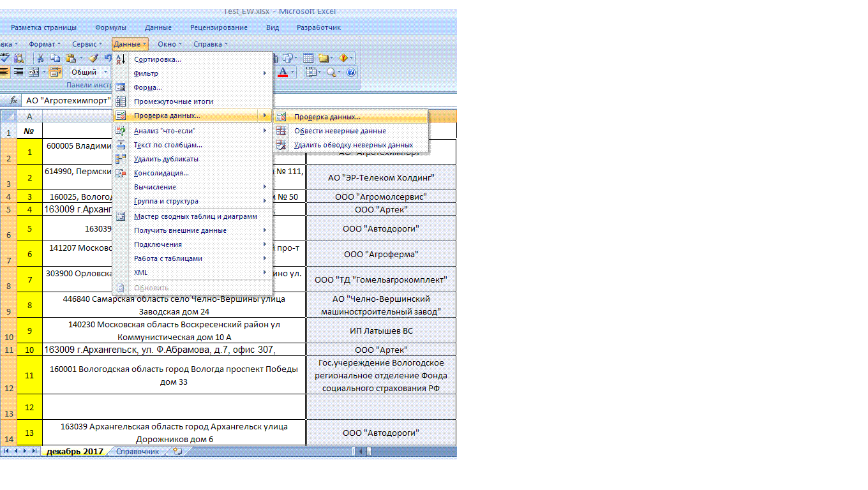The width and height of the screenshot is (868, 490).
Task: Open the Вид ribbon tab
Action: coord(273,27)
